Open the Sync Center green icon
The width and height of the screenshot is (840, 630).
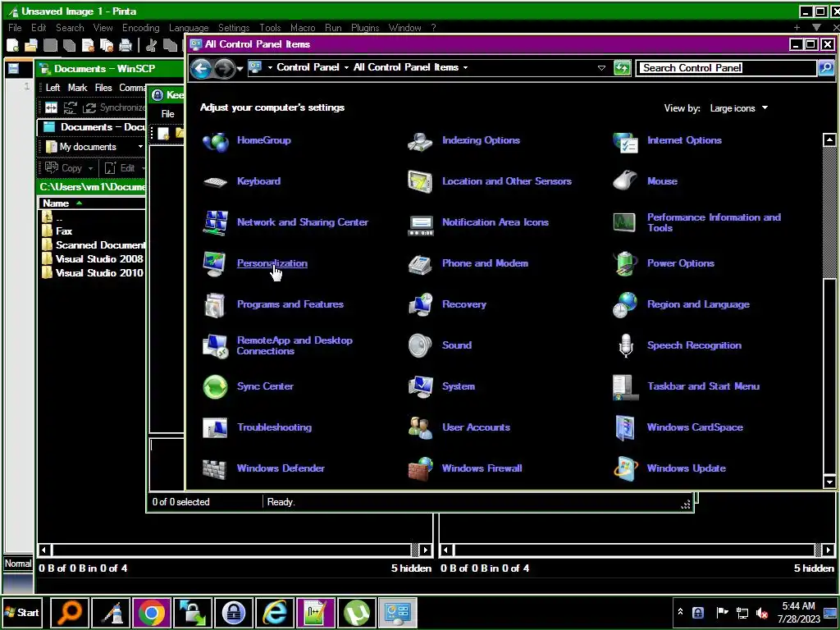tap(216, 387)
